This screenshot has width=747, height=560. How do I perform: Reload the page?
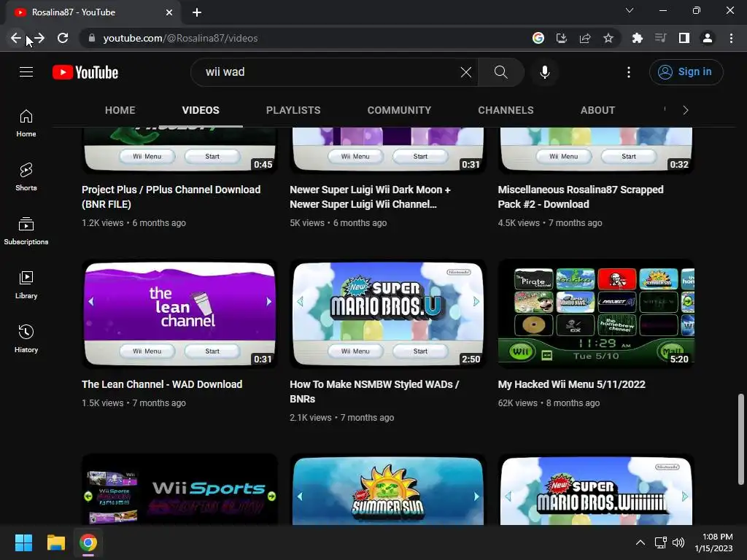click(x=63, y=38)
